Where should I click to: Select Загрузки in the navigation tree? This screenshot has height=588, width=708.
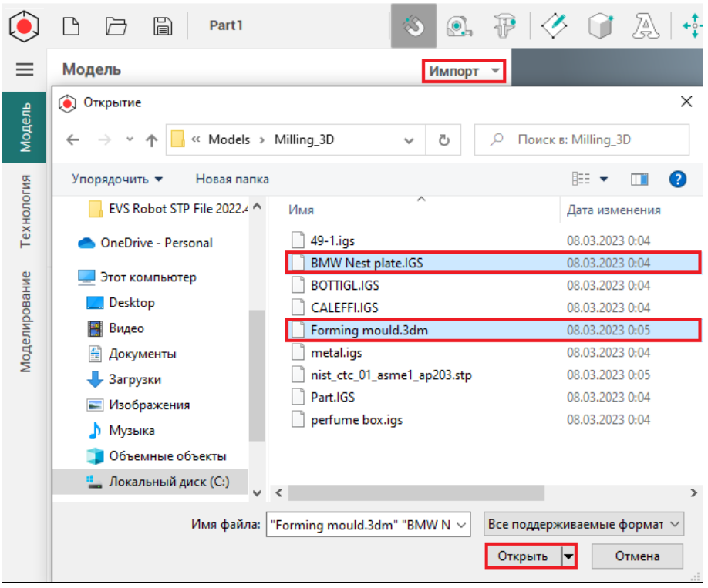tap(134, 379)
